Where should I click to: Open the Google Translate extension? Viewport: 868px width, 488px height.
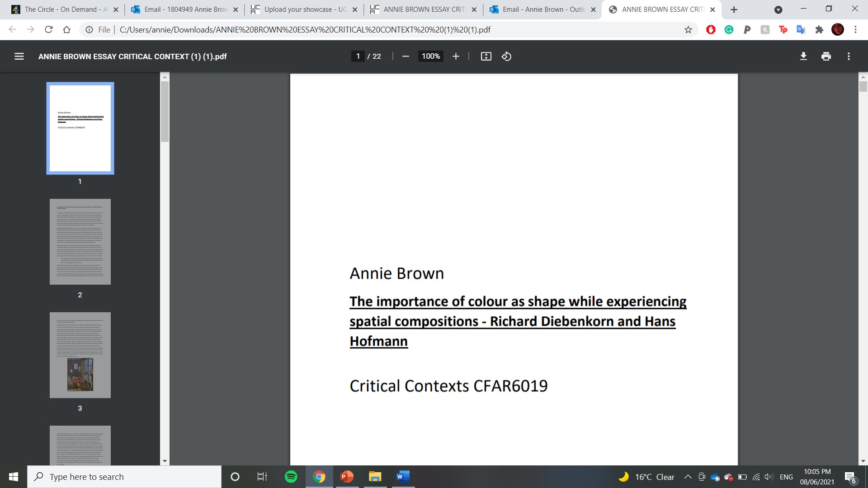[801, 29]
